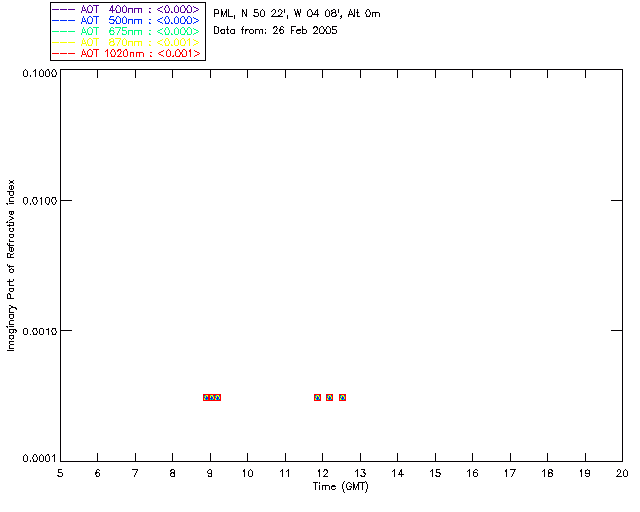Click the x-axis tick label 19

pos(585,473)
